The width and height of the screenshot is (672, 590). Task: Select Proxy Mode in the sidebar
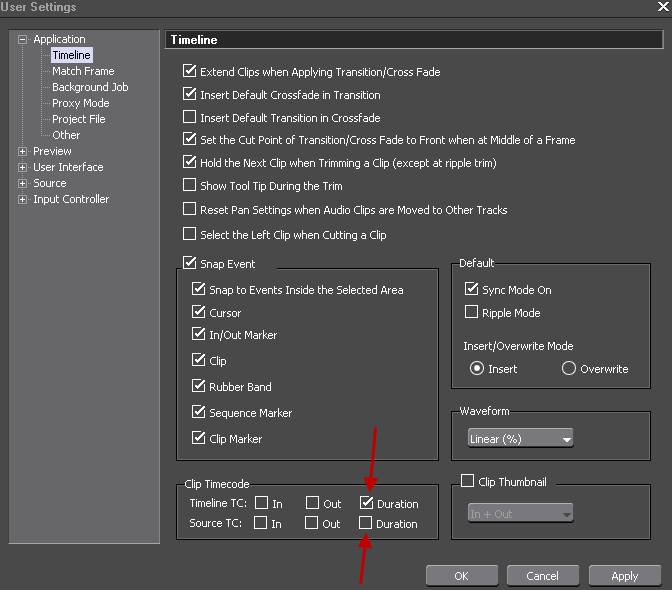[x=81, y=103]
